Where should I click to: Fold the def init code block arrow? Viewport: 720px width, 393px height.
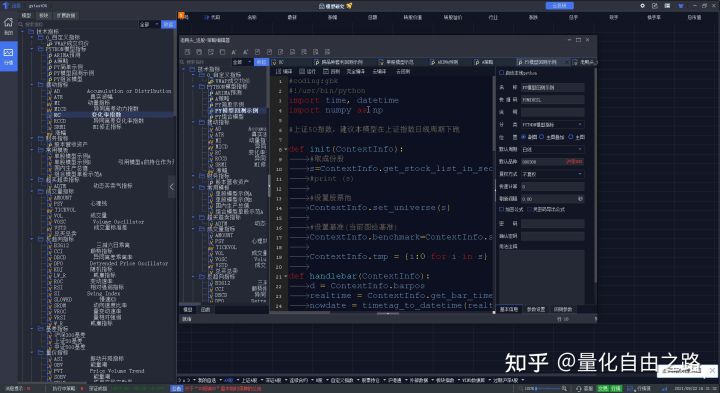pyautogui.click(x=286, y=149)
